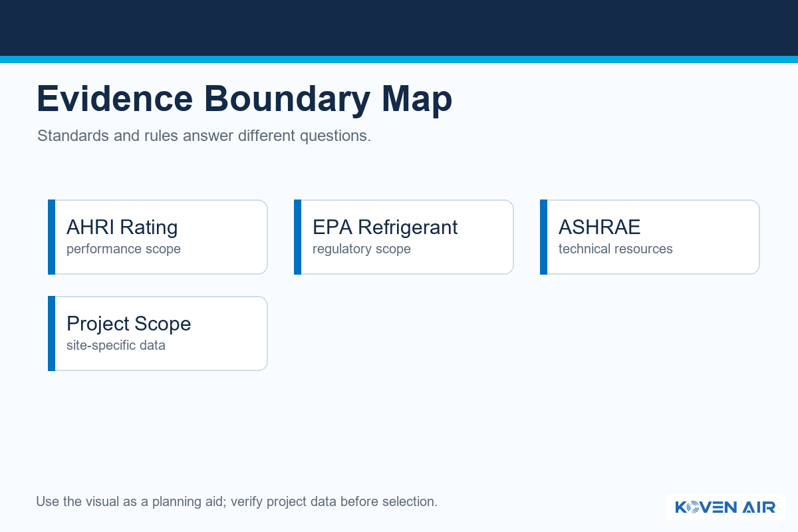Select the EPA Refrigerant card
Screen dimensions: 798x532
[404, 237]
